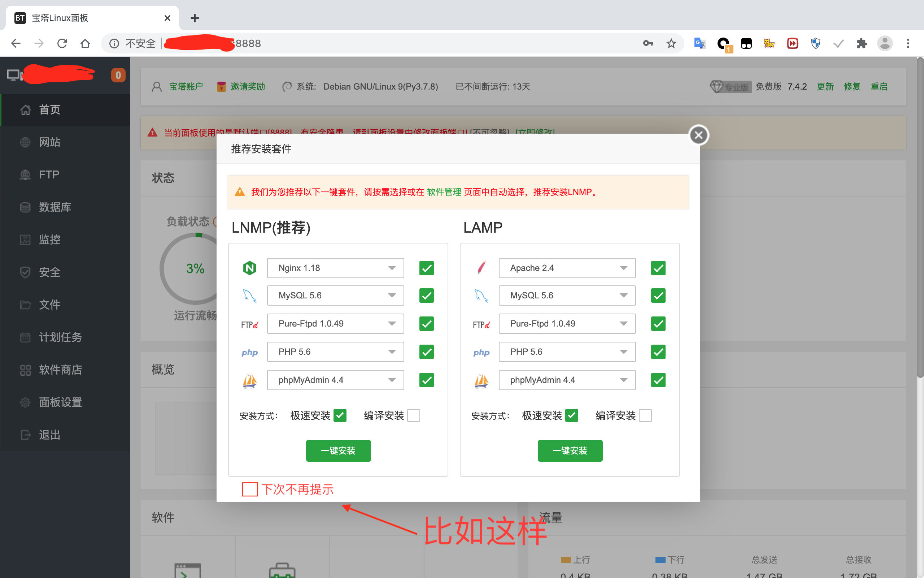924x578 pixels.
Task: Click LNMP 一键安装 button
Action: coord(338,451)
